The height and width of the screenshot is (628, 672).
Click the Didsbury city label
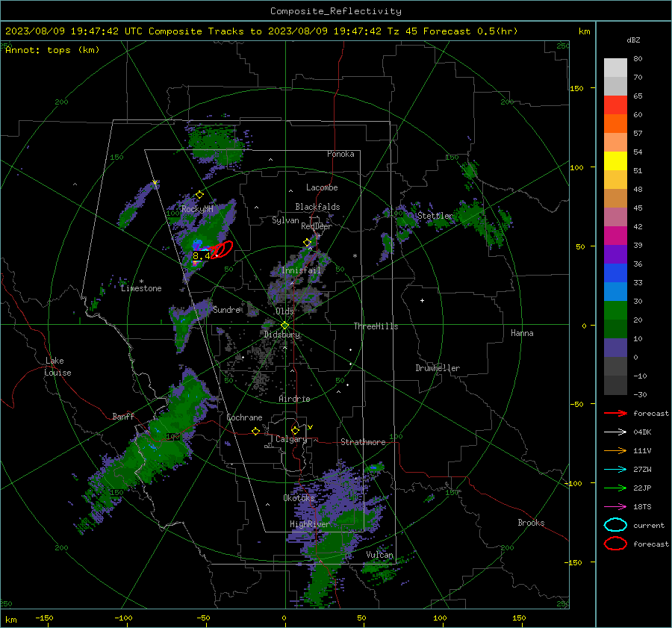pyautogui.click(x=281, y=335)
